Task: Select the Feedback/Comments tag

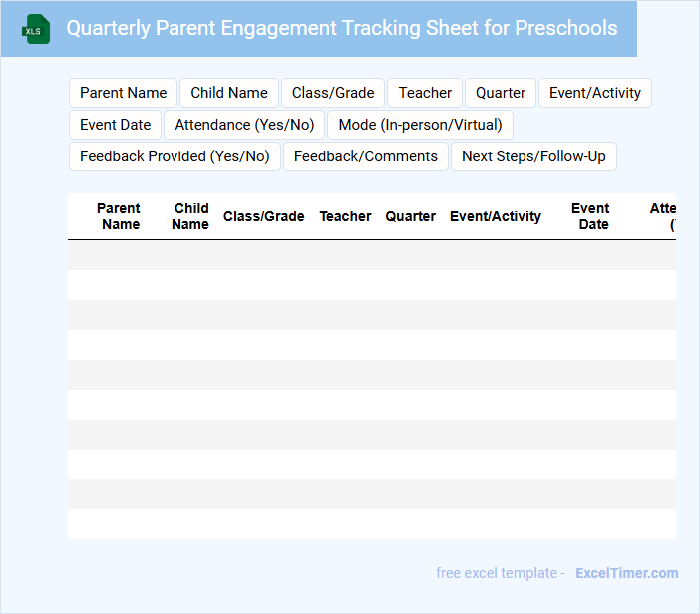Action: (x=366, y=156)
